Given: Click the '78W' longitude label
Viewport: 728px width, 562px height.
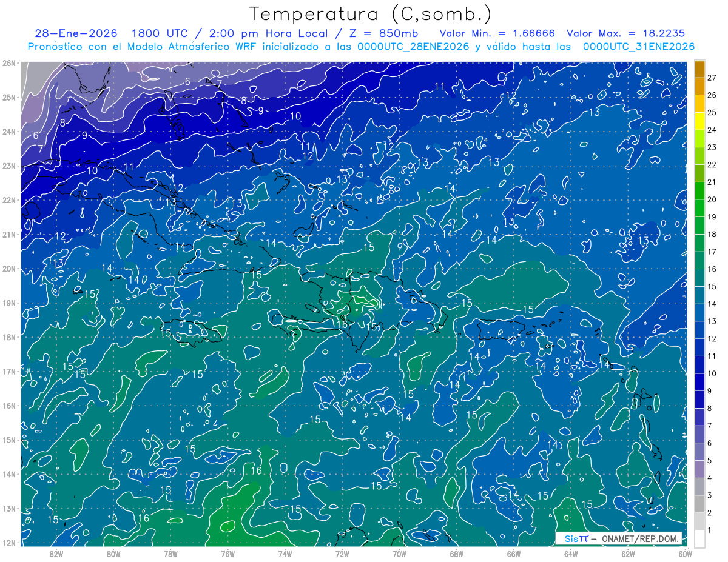Looking at the screenshot, I should 170,553.
